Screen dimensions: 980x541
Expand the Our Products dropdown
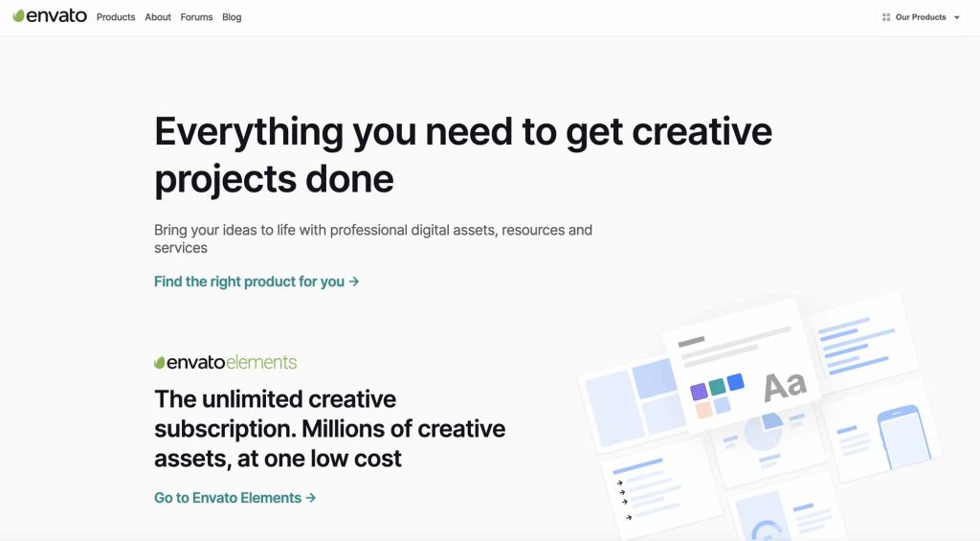(922, 17)
